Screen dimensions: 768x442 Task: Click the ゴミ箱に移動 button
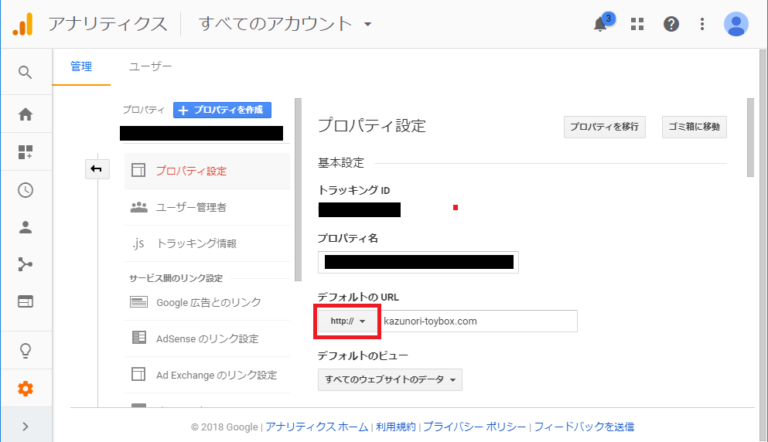[x=694, y=127]
